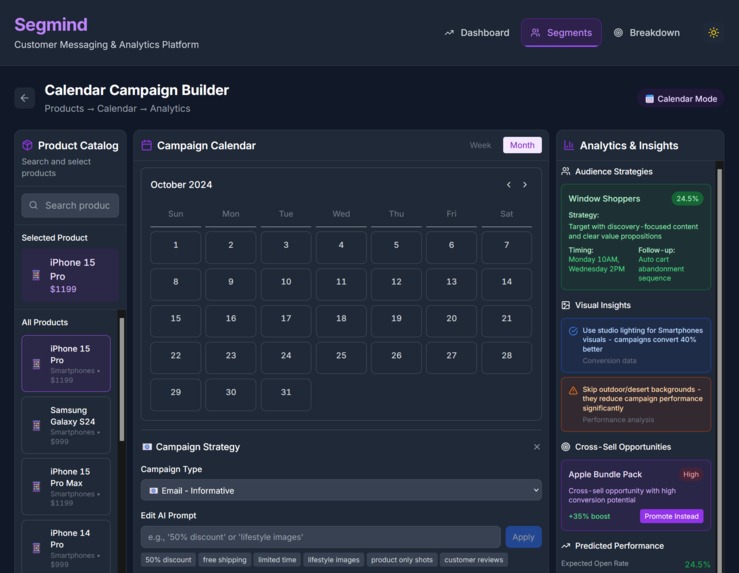
Task: Switch calendar to Week view
Action: pos(480,145)
